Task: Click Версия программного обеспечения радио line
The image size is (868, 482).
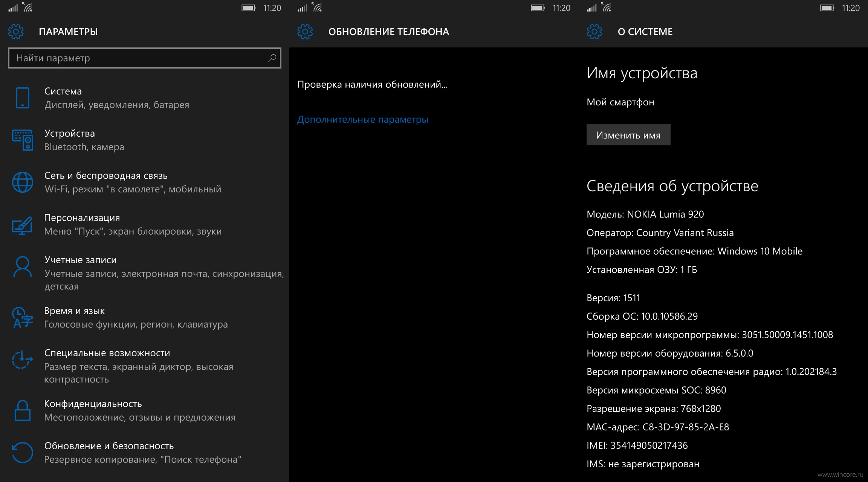Action: point(712,372)
